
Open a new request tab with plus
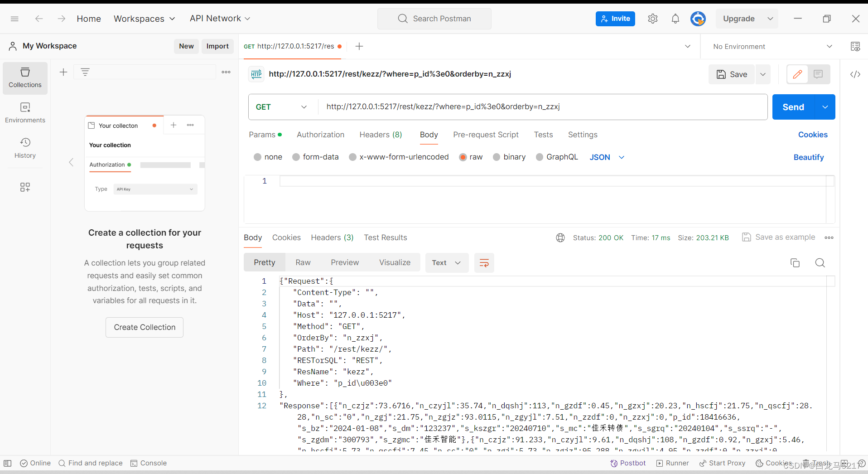359,46
